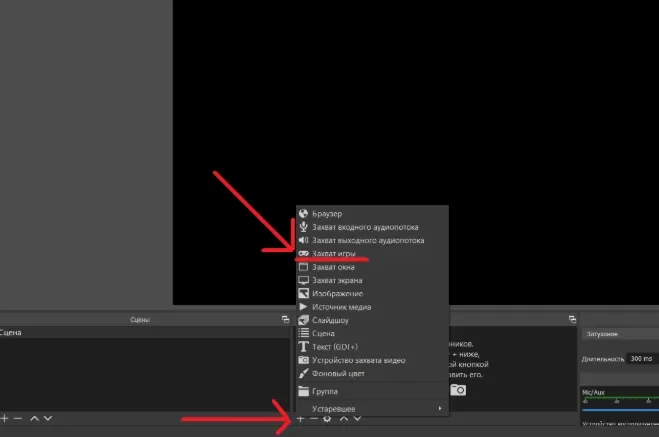This screenshot has height=437, width=659.
Task: Expand the Устаревшее submenu
Action: 372,408
